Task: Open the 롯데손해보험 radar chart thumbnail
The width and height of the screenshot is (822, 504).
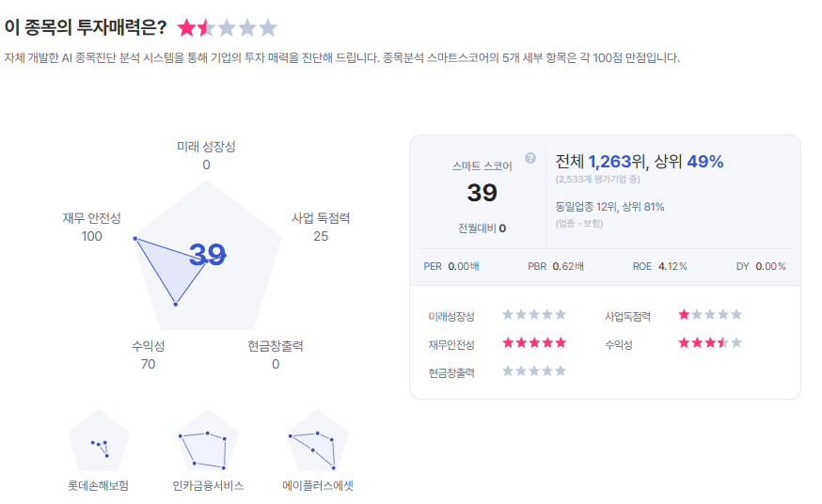Action: 99,442
